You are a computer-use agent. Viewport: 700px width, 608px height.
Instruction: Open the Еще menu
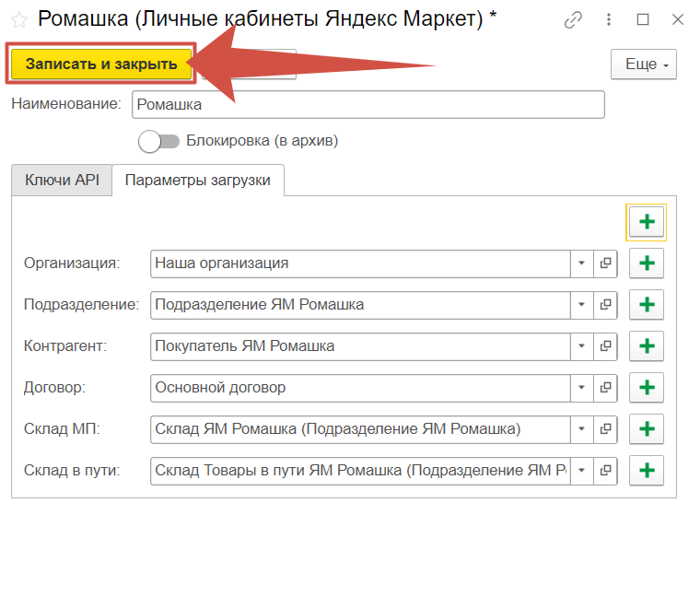coord(643,64)
